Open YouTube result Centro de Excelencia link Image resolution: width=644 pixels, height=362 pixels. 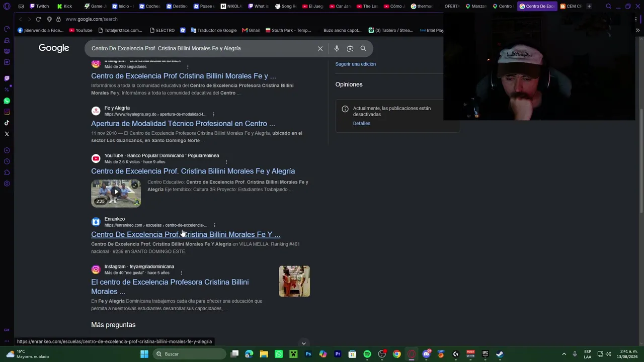pyautogui.click(x=193, y=171)
